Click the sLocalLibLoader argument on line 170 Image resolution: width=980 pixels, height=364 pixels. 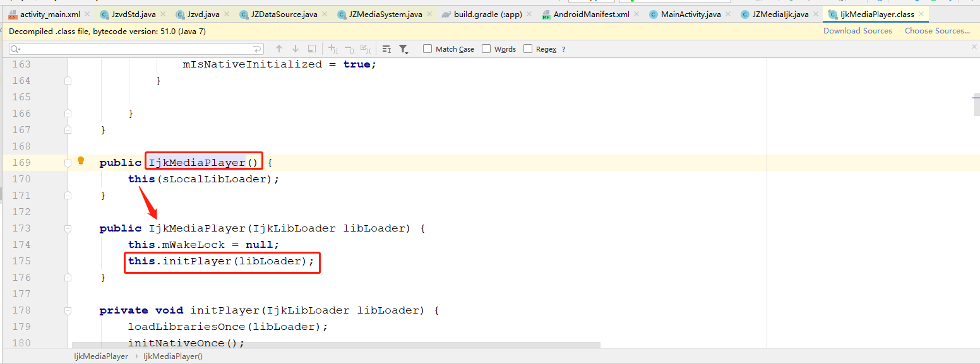[x=215, y=179]
